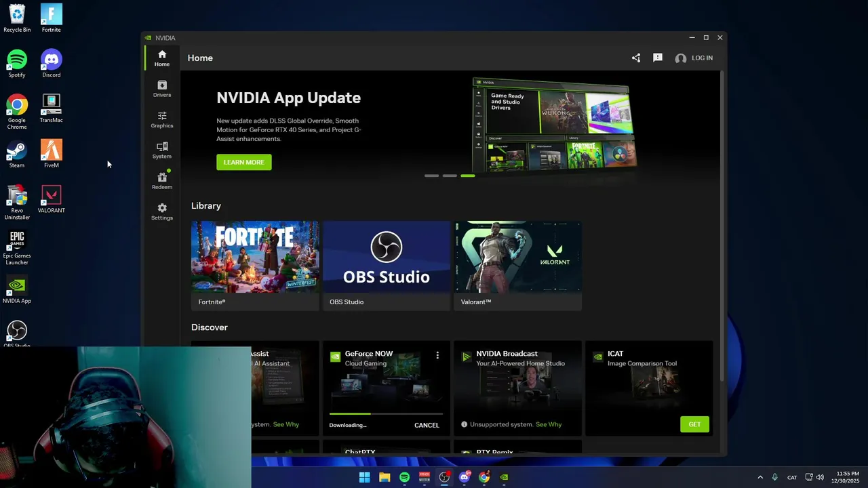Select Discord desktop shortcut
Screen dimensions: 868x488
(x=52, y=64)
